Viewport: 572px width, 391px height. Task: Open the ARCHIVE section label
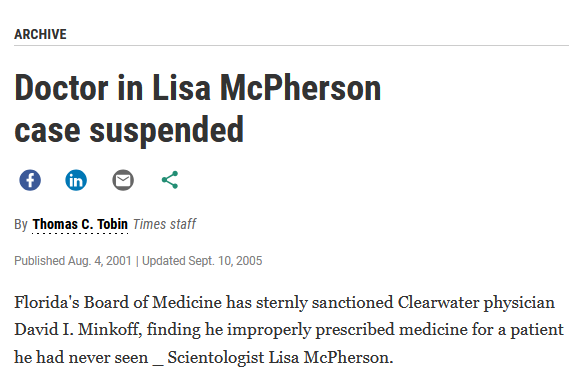tap(40, 34)
